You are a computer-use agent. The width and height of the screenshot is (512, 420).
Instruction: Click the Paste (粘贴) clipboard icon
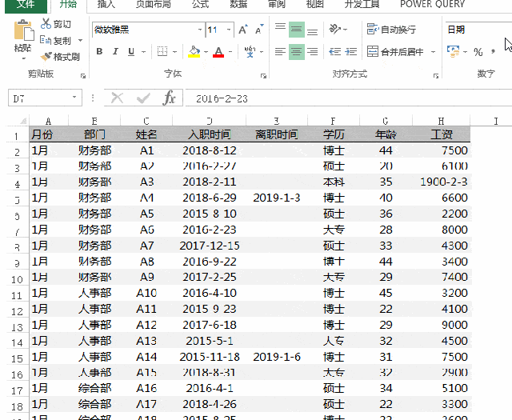point(23,30)
